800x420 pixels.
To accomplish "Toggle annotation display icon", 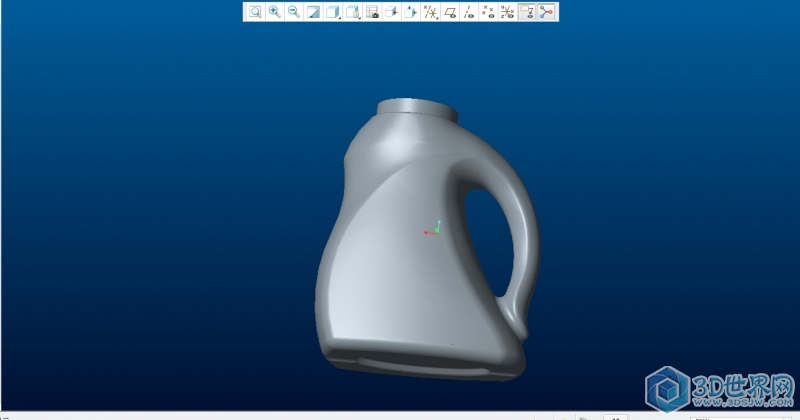I will pyautogui.click(x=527, y=12).
